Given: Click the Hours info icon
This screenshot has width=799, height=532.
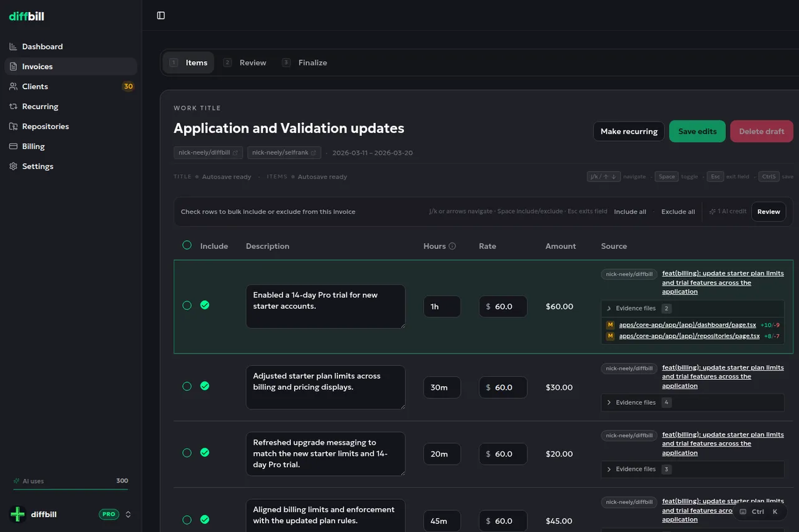Looking at the screenshot, I should [453, 246].
